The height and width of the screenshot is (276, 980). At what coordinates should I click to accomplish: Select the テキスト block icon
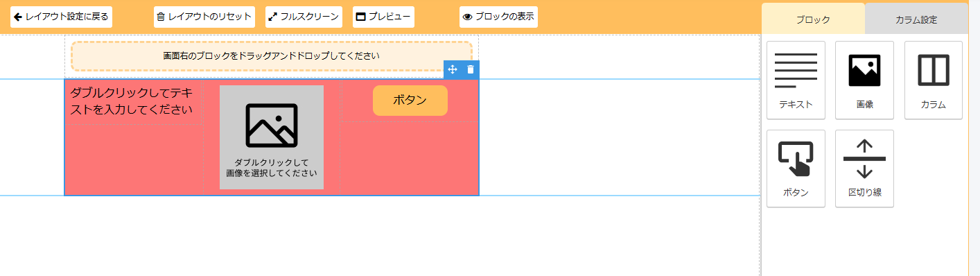point(796,80)
